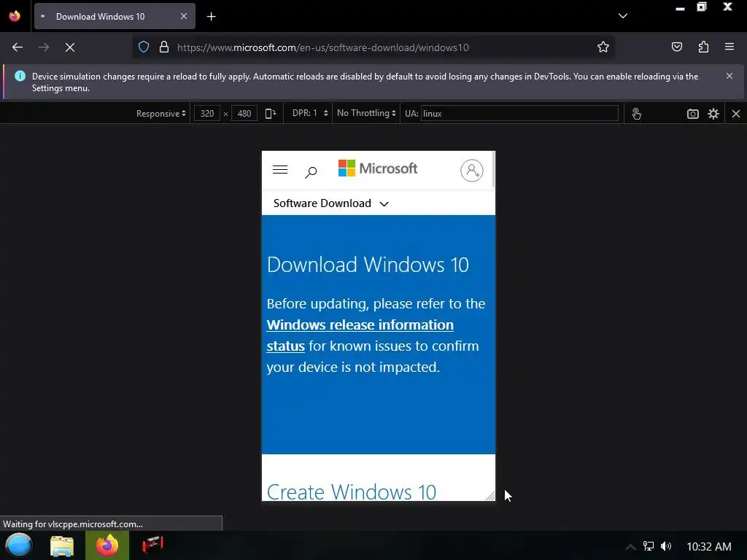Take a screenshot of the viewport
The height and width of the screenshot is (560, 747).
coord(693,113)
